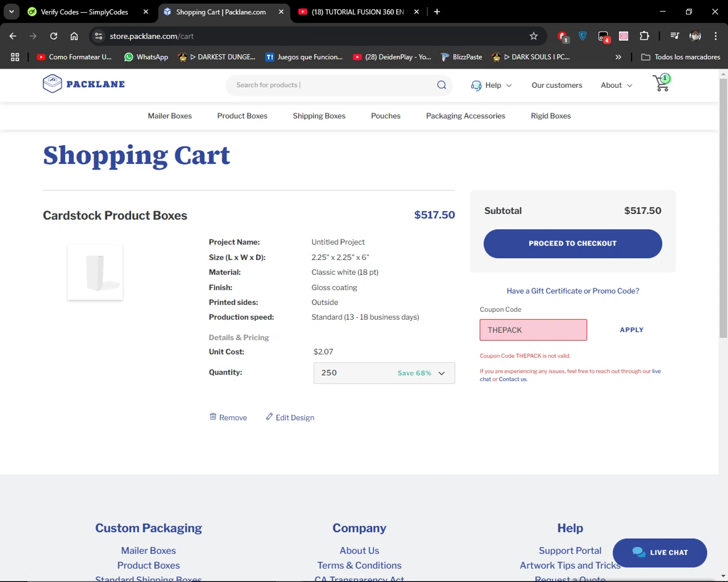This screenshot has height=582, width=728.
Task: Reload the page
Action: [x=54, y=36]
